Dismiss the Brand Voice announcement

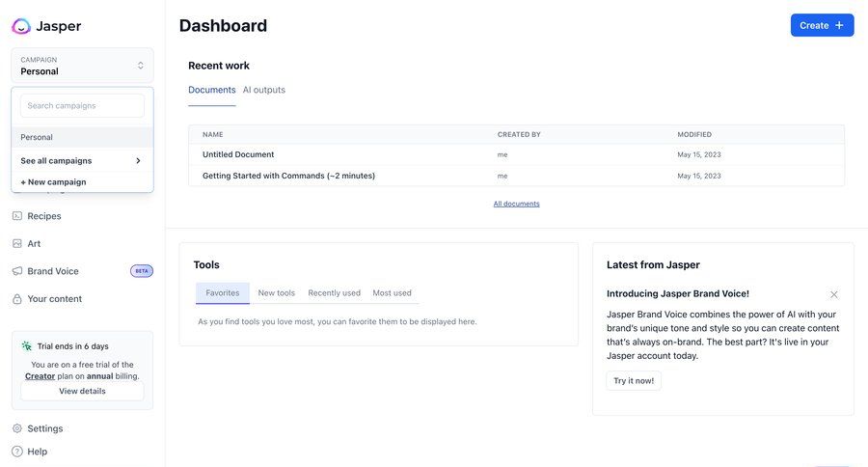[x=833, y=294]
